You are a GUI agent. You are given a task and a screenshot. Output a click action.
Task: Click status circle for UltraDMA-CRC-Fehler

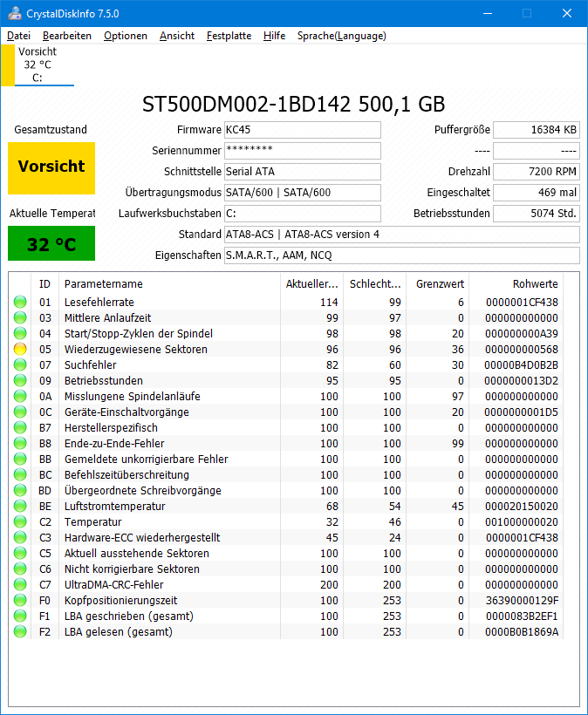coord(20,584)
